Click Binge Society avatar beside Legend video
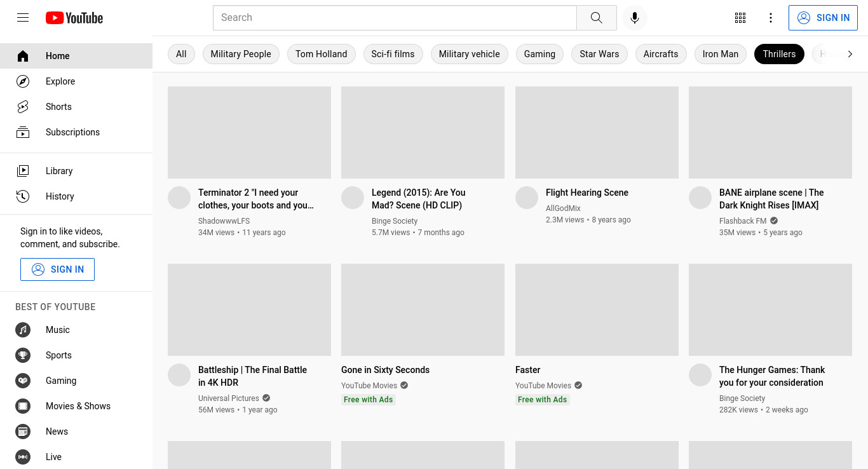The image size is (868, 469). pyautogui.click(x=353, y=198)
